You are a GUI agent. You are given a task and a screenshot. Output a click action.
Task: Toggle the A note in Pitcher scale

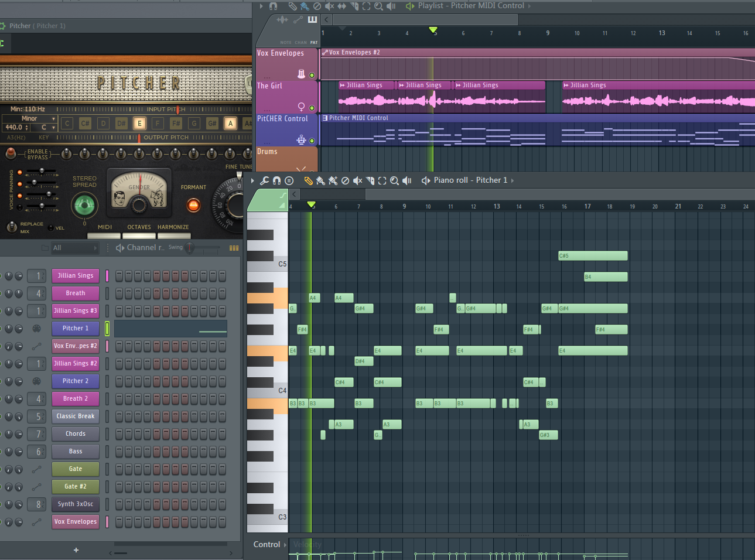[231, 123]
